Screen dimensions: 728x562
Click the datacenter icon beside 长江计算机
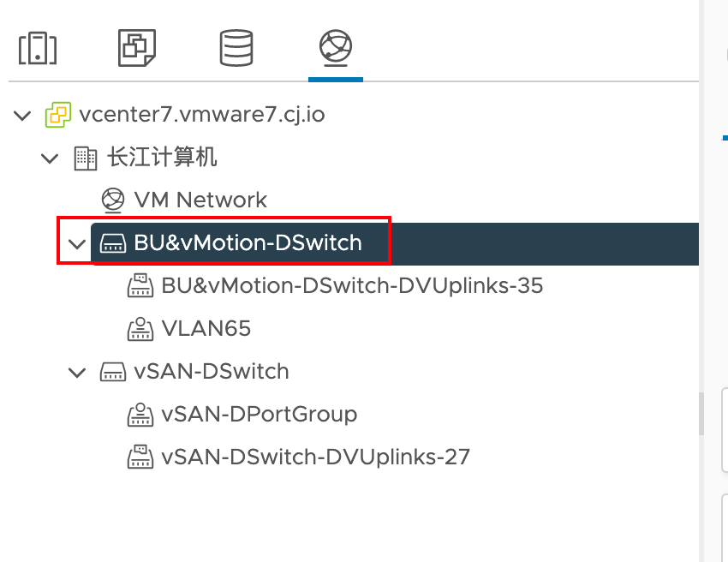pyautogui.click(x=86, y=158)
